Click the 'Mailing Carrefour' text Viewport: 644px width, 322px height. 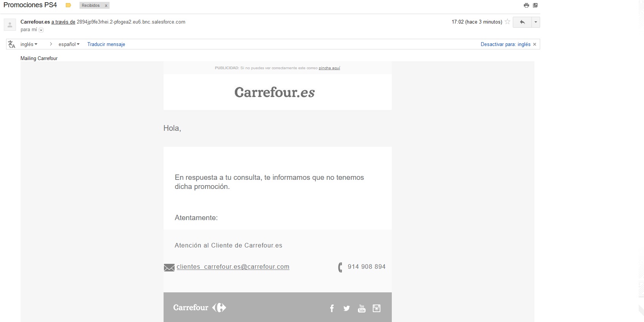[x=39, y=58]
